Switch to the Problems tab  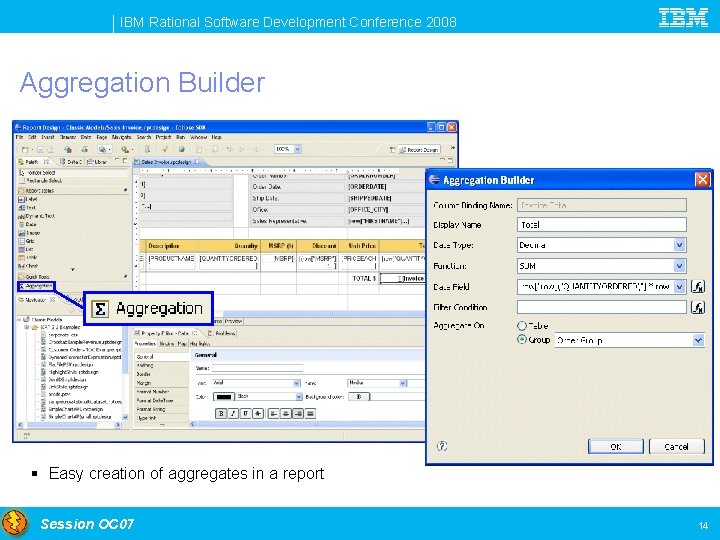[222, 333]
